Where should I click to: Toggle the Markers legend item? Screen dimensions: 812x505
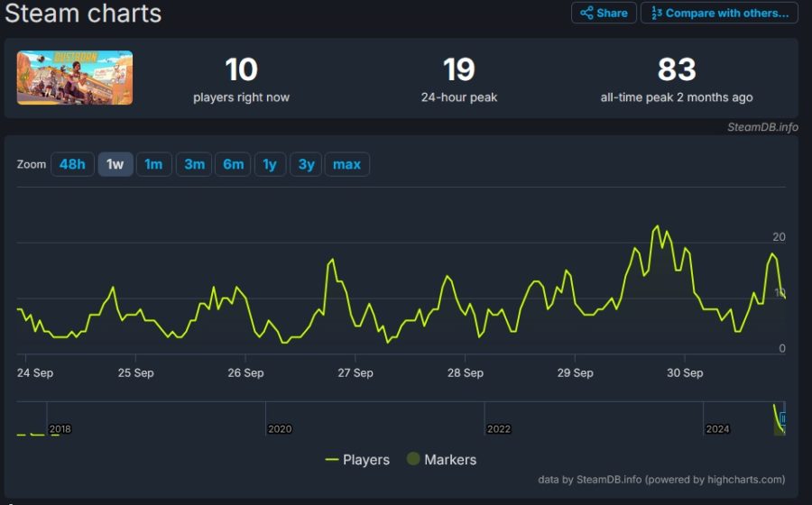point(442,460)
